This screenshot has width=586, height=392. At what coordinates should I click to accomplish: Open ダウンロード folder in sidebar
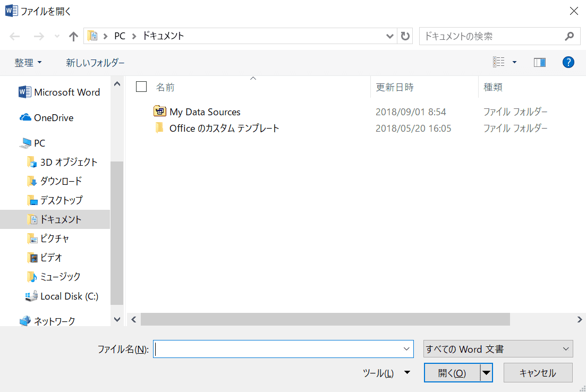point(55,181)
